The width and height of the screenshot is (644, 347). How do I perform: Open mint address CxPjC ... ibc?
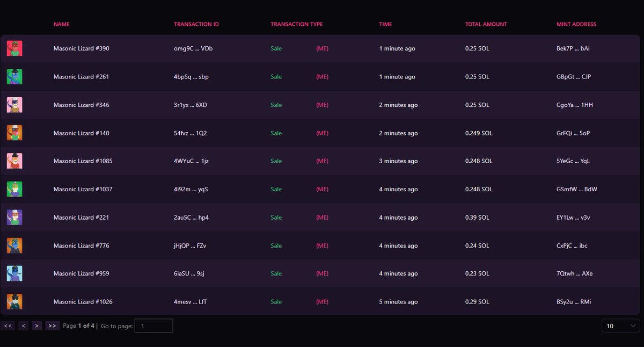tap(572, 245)
